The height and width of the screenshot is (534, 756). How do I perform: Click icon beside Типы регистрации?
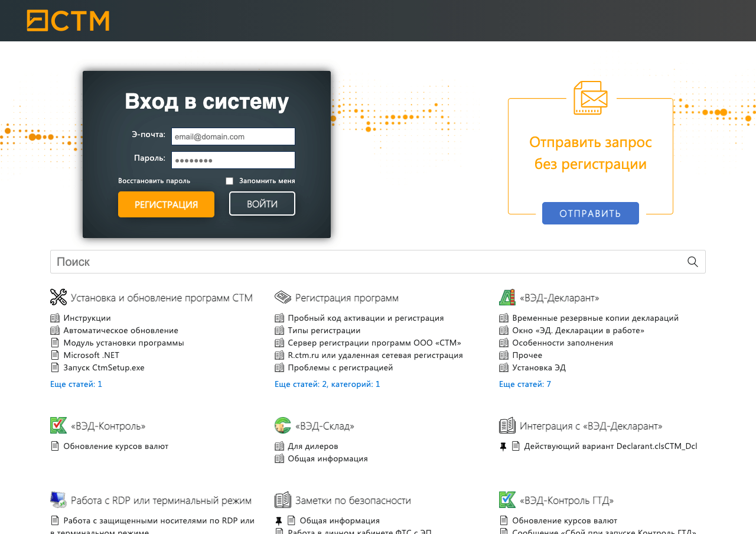coord(279,330)
